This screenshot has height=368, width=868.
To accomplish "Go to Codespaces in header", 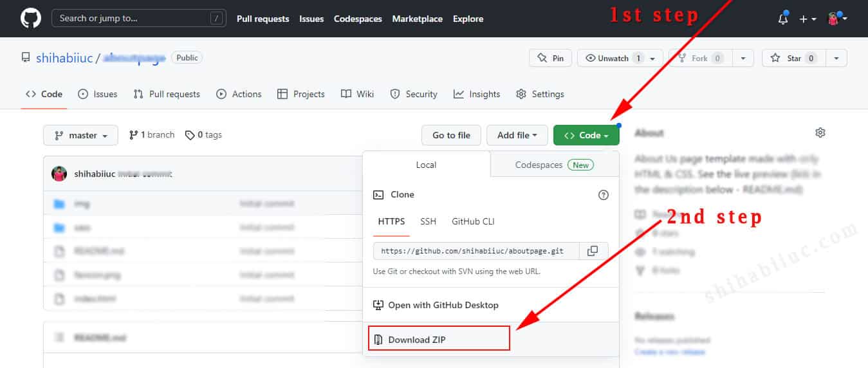I will point(358,19).
